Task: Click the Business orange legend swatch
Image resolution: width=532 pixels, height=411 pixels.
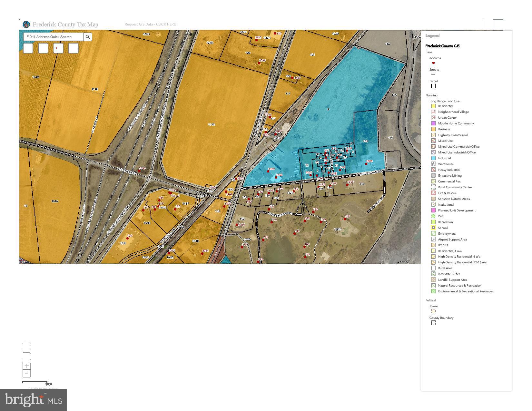Action: [433, 129]
